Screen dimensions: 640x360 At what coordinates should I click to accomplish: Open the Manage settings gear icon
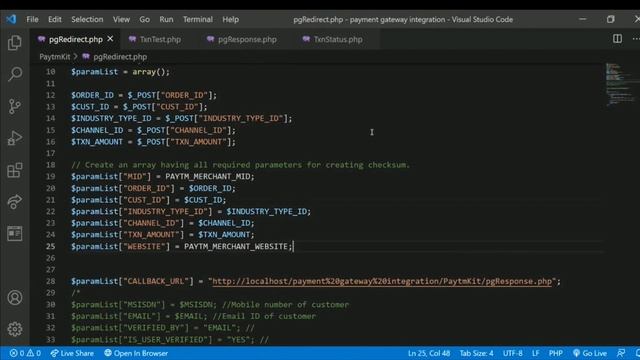[15, 329]
